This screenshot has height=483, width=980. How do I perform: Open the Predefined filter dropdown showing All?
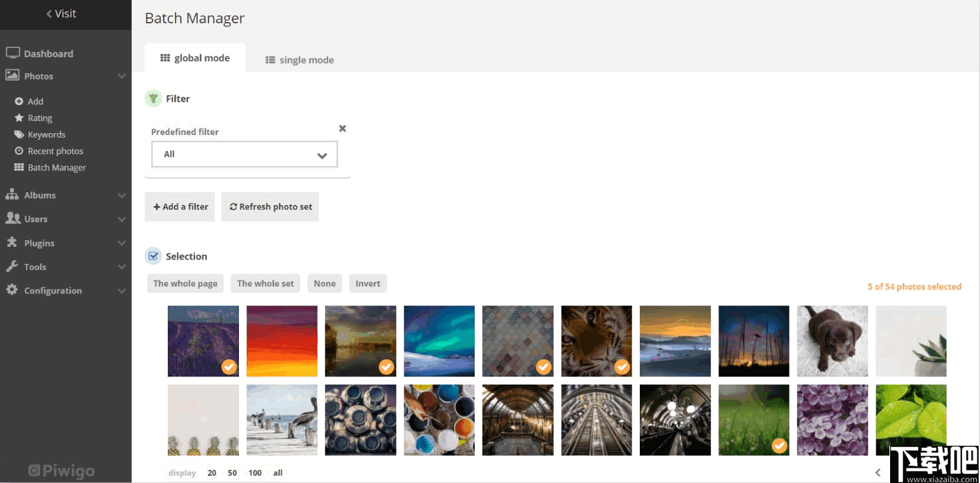click(x=244, y=154)
